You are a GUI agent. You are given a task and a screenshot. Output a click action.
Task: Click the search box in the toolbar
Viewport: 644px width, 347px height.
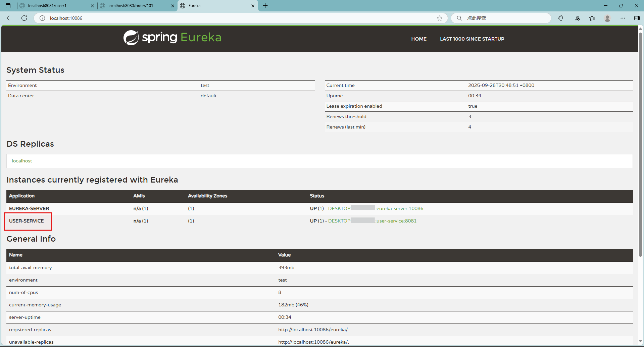pyautogui.click(x=501, y=18)
